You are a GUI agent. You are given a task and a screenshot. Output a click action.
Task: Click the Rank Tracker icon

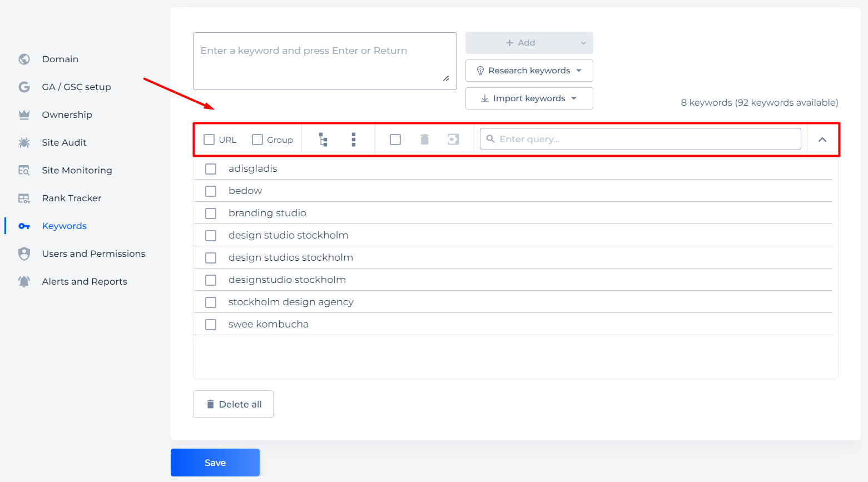click(x=24, y=198)
